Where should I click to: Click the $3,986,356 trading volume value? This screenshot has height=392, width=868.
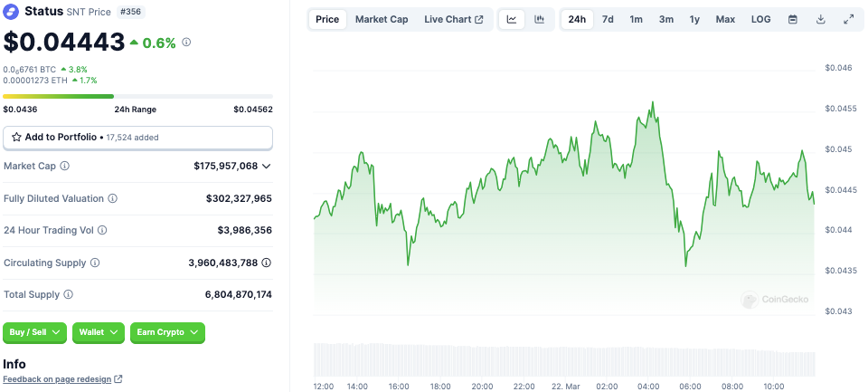[245, 230]
